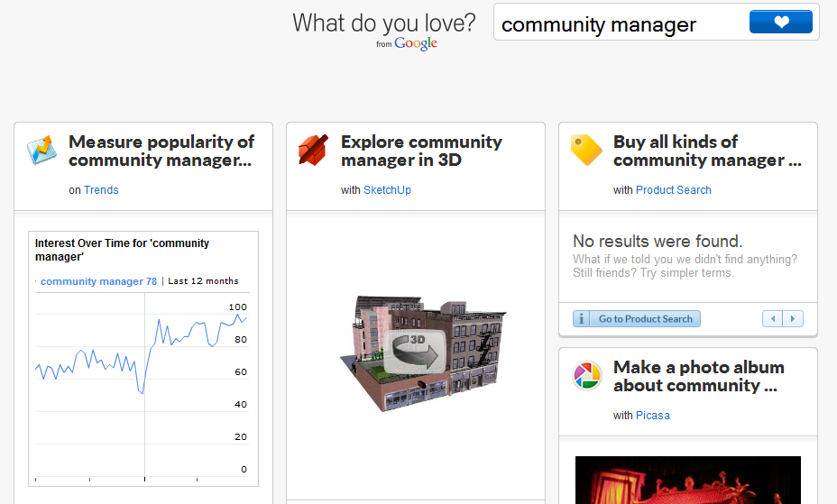The width and height of the screenshot is (837, 504).
Task: Go to previous product result arrow
Action: (772, 319)
